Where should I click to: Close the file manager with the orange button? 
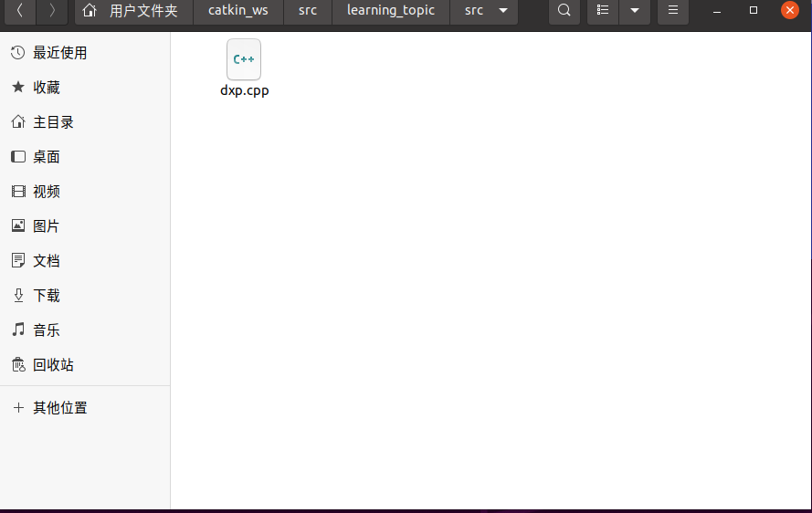[x=790, y=10]
